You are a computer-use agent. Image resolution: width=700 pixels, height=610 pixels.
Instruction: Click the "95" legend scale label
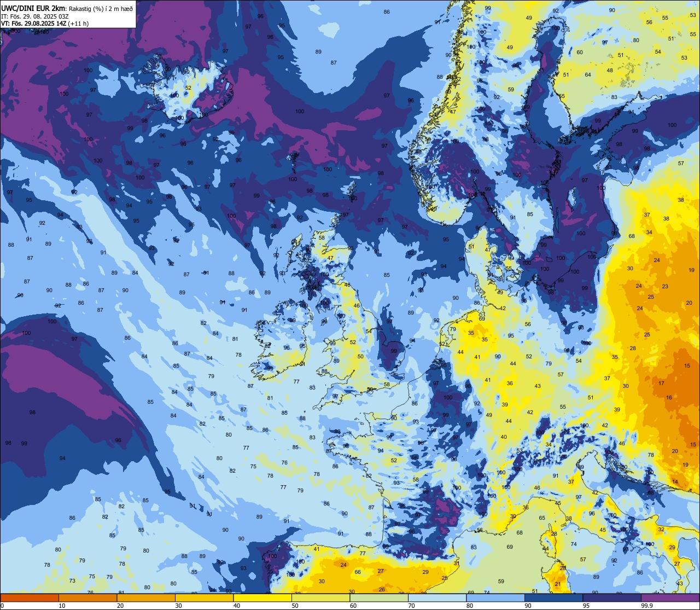point(586,606)
